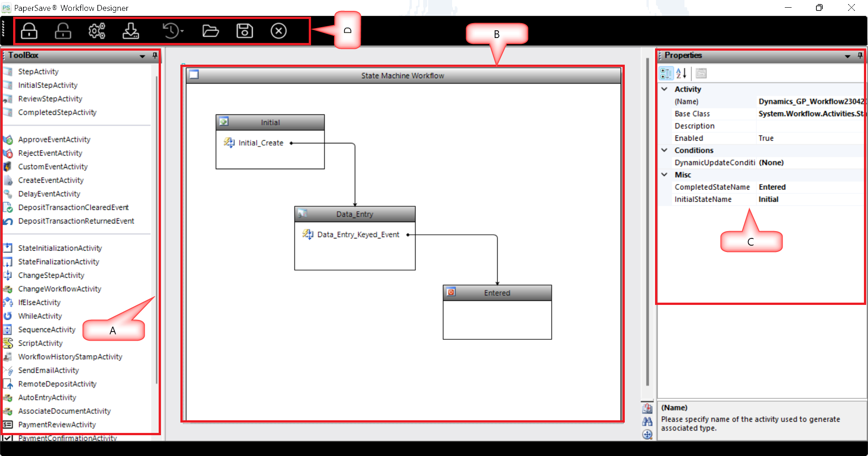This screenshot has height=456, width=868.
Task: Open a saved workflow with the folder icon
Action: (x=211, y=31)
